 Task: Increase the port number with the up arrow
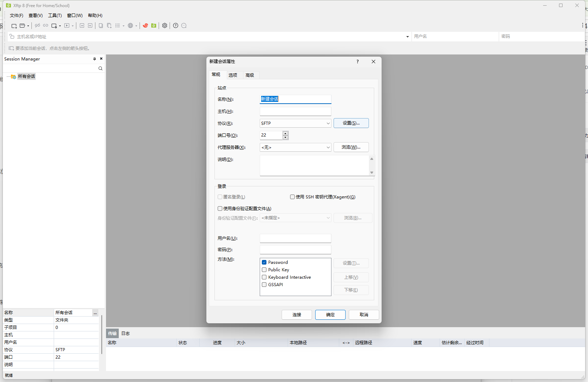[285, 133]
